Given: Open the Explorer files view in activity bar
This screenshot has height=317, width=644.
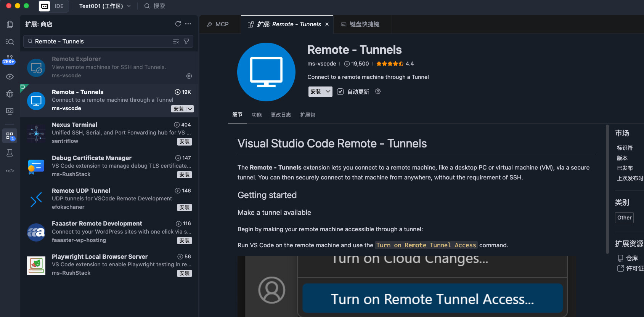Looking at the screenshot, I should 10,24.
